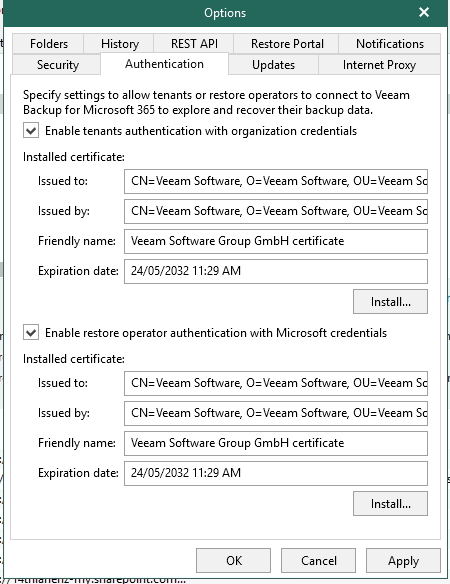Click the Authentication tab

point(164,64)
